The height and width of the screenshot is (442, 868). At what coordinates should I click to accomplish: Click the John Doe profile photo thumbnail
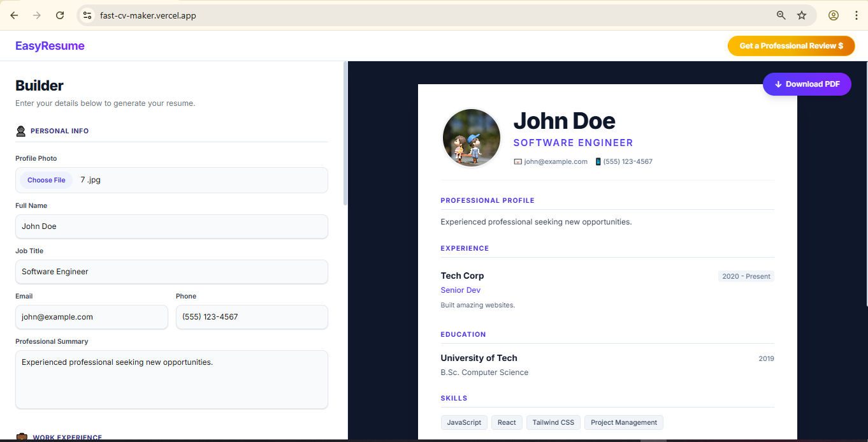coord(471,137)
